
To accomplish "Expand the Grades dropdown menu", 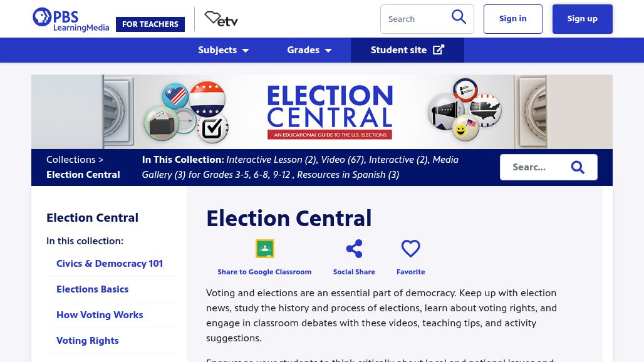I will click(x=309, y=50).
